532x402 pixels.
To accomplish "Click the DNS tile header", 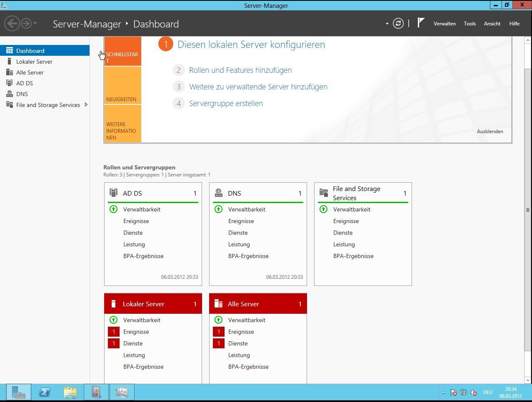I will (x=258, y=193).
